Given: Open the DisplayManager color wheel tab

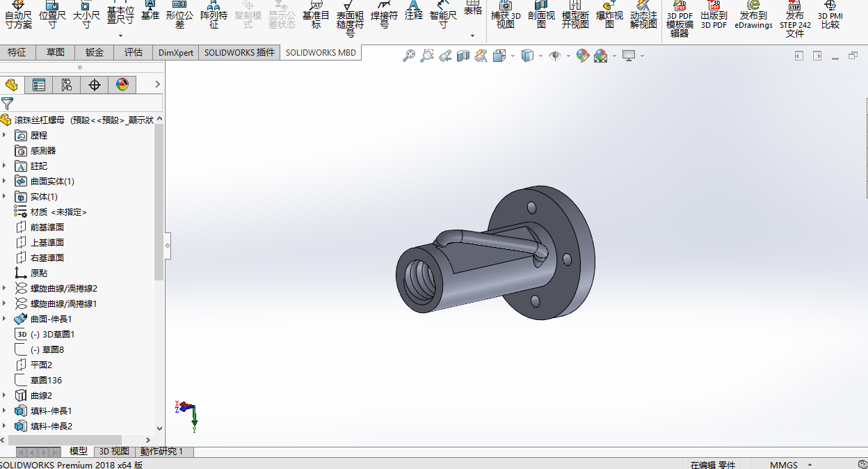Looking at the screenshot, I should coord(122,85).
